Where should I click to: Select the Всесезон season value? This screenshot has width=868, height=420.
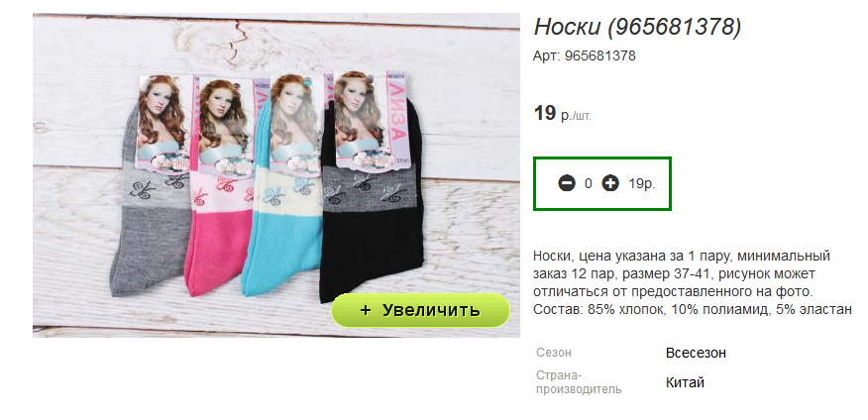point(696,353)
